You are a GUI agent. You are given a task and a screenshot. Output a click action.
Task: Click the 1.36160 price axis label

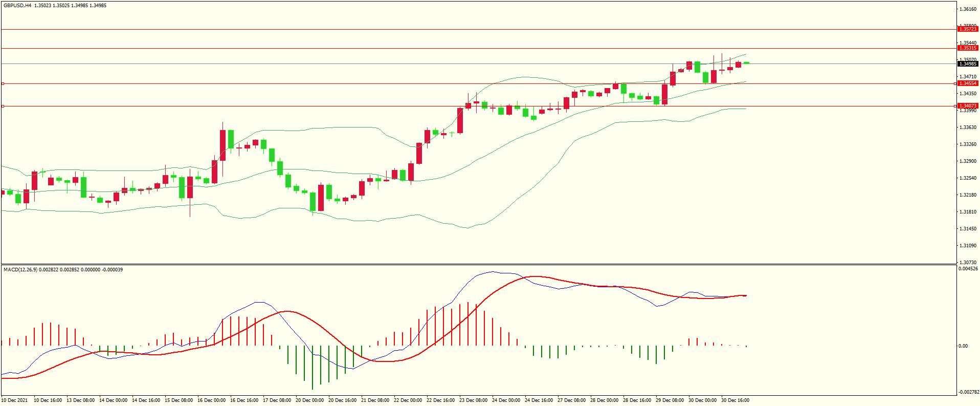[x=967, y=9]
